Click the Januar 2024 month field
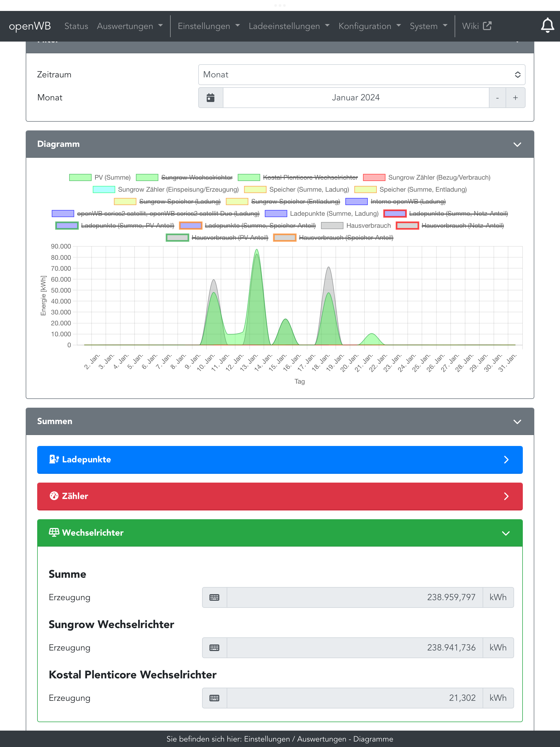The height and width of the screenshot is (747, 560). [x=356, y=98]
